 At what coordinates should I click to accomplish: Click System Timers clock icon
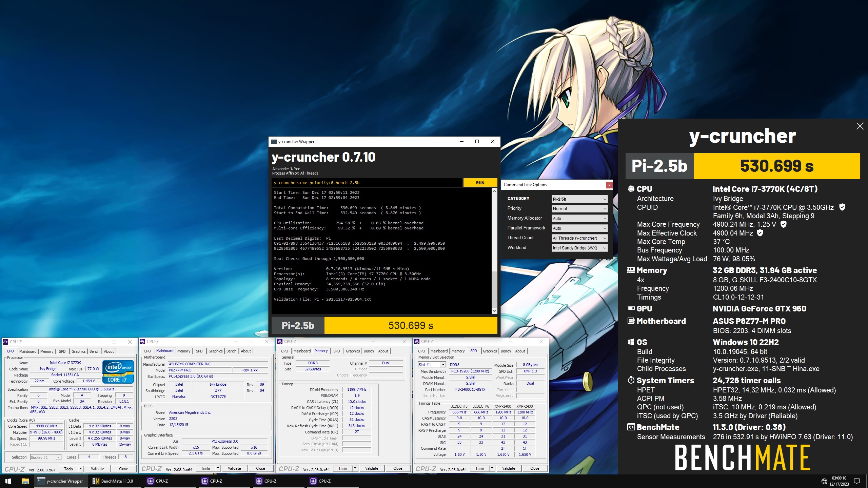(631, 380)
